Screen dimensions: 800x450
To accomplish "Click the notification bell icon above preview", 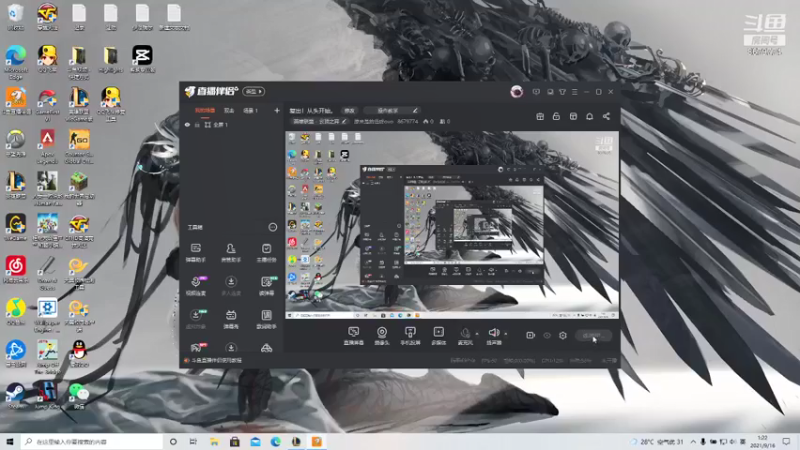I will (x=589, y=116).
